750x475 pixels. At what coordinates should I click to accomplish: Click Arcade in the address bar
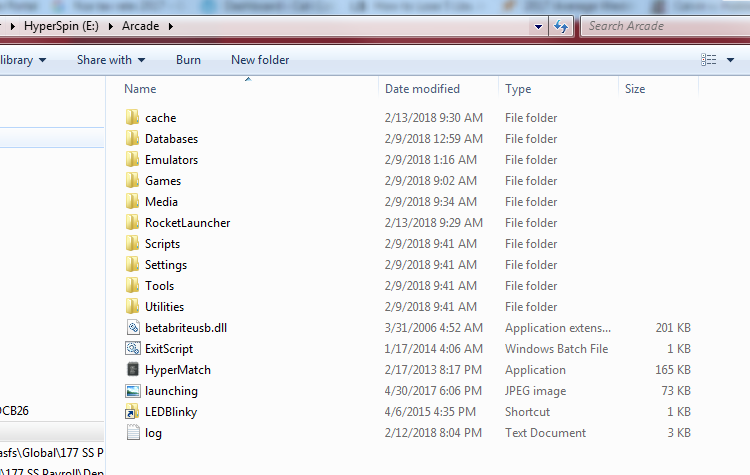coord(140,26)
